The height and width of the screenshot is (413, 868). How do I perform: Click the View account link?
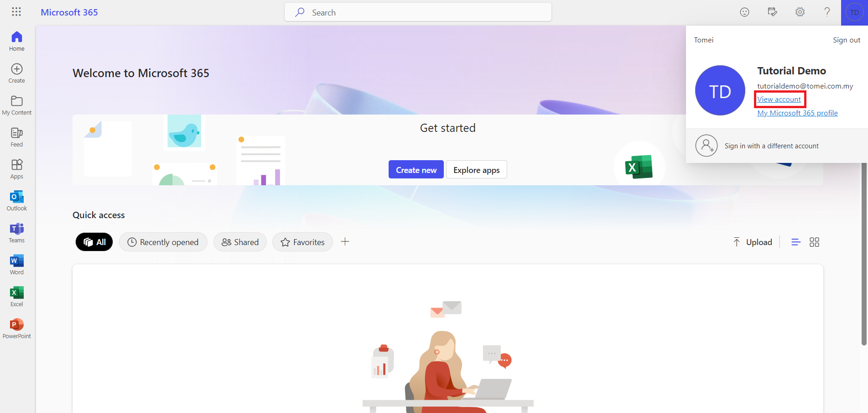click(779, 99)
